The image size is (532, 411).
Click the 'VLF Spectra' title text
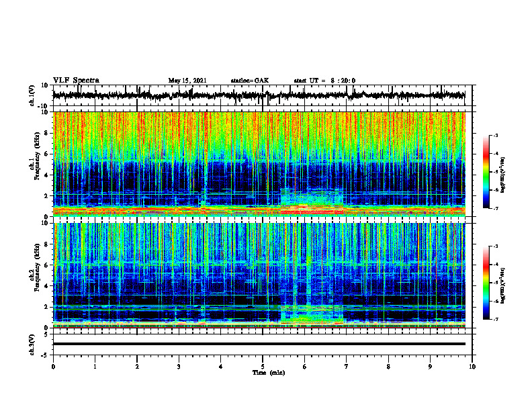coord(76,81)
